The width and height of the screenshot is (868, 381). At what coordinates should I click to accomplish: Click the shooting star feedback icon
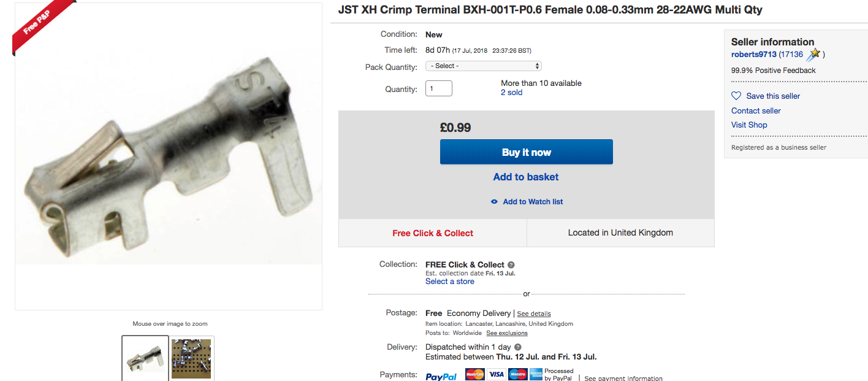[x=813, y=55]
